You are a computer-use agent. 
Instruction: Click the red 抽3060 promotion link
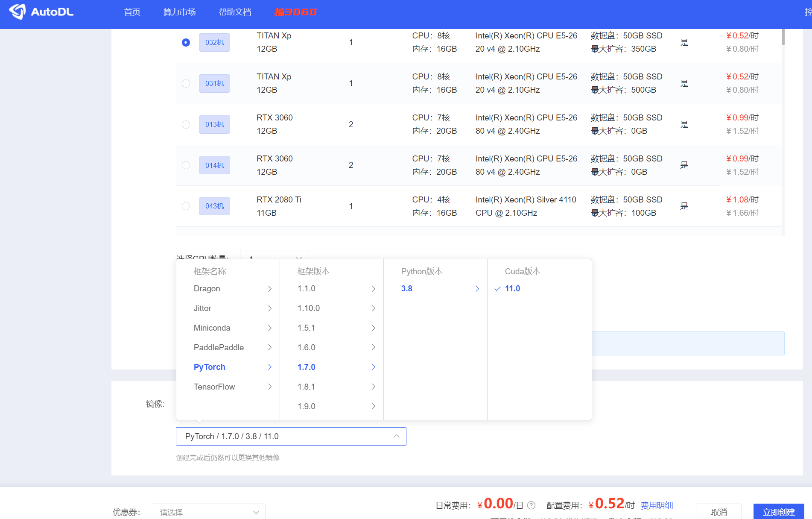(296, 12)
